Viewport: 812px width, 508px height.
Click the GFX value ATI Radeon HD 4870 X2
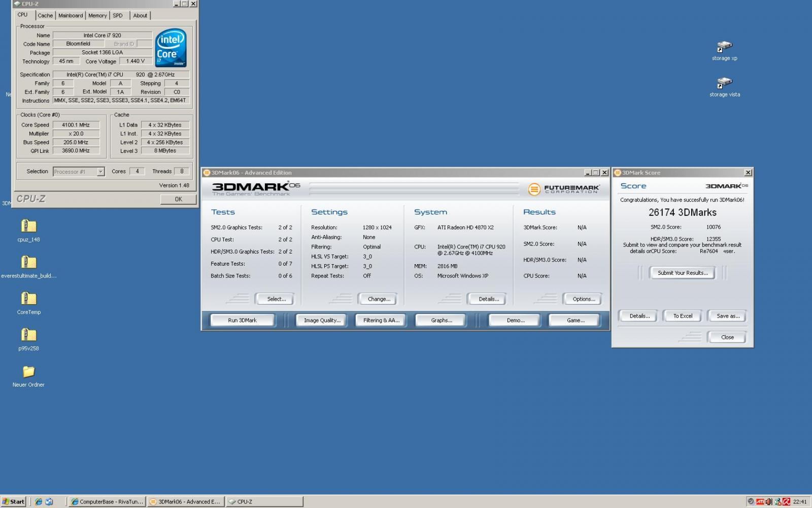point(465,228)
